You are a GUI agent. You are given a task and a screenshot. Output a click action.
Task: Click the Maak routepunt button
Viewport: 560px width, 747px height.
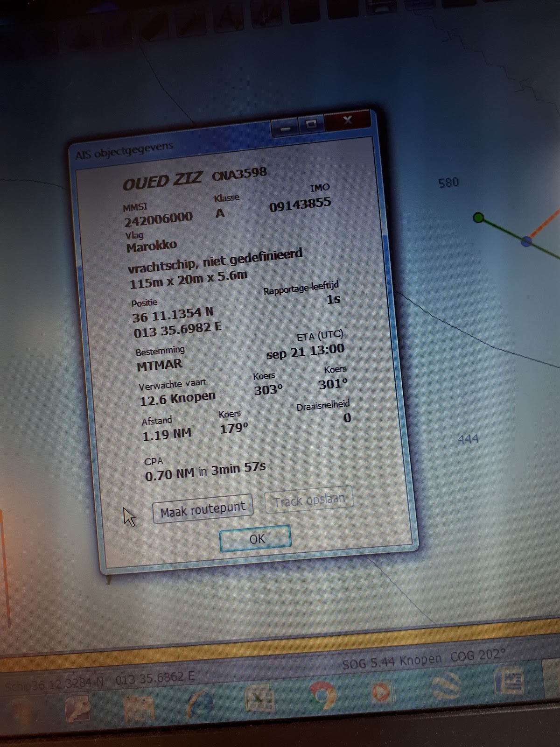[203, 508]
